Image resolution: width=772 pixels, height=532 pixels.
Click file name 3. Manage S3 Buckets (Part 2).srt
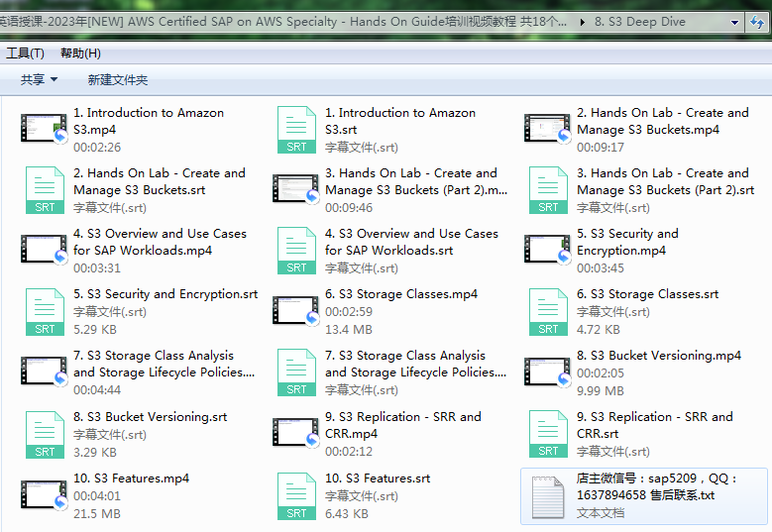pos(666,181)
